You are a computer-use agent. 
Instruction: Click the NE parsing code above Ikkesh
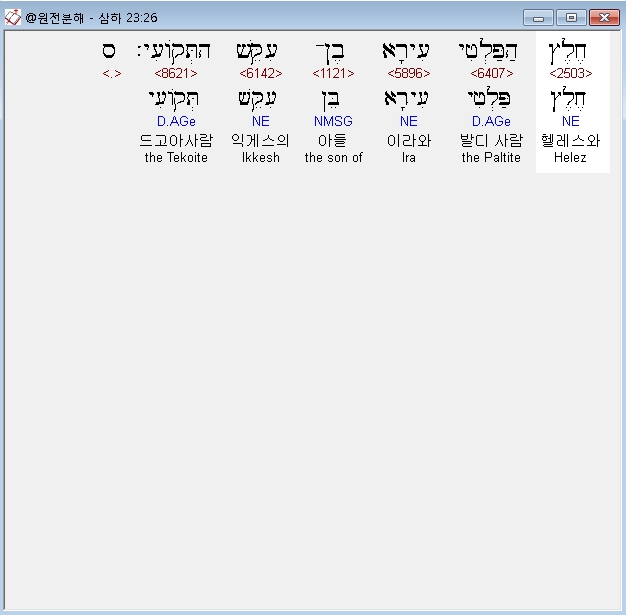click(261, 121)
